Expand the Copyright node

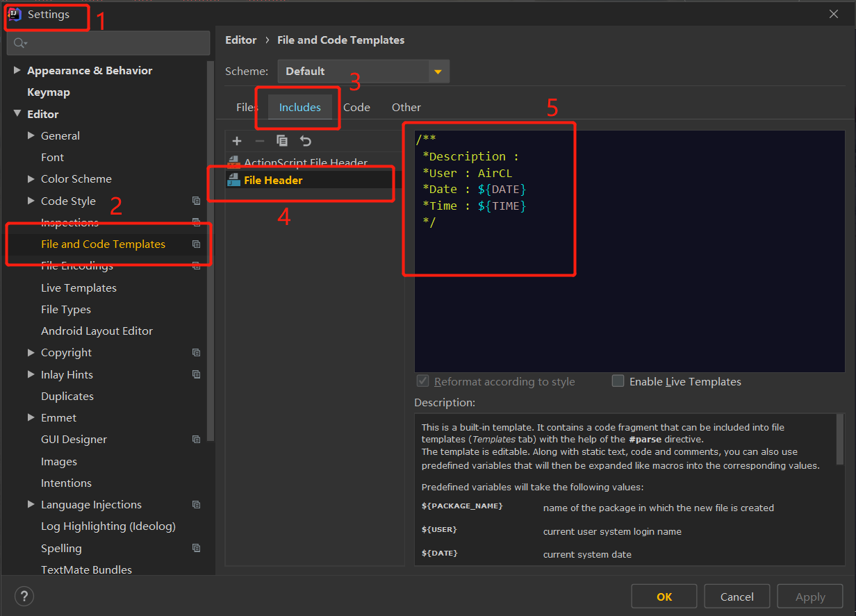[x=31, y=353]
